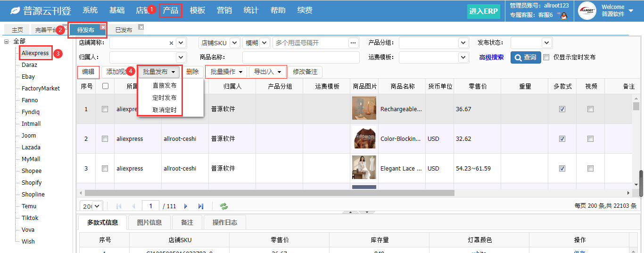This screenshot has height=253, width=644.
Task: Tick the row 1 selection checkbox
Action: click(105, 109)
